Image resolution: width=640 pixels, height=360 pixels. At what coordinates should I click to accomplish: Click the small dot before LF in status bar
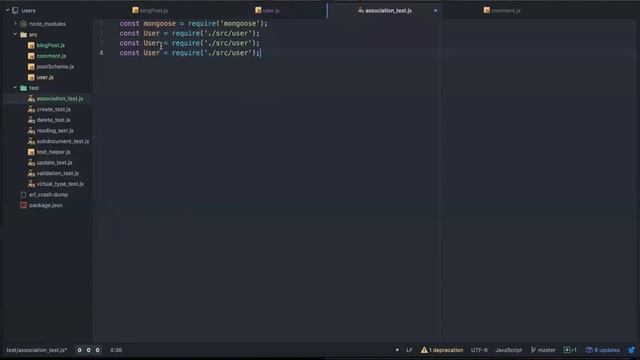pos(397,350)
